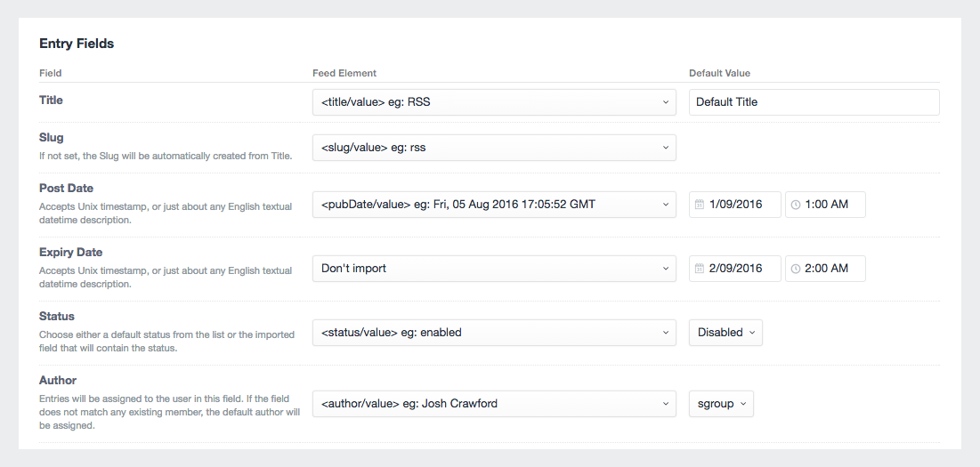The height and width of the screenshot is (467, 980).
Task: Click the Default Title input field
Action: (814, 102)
